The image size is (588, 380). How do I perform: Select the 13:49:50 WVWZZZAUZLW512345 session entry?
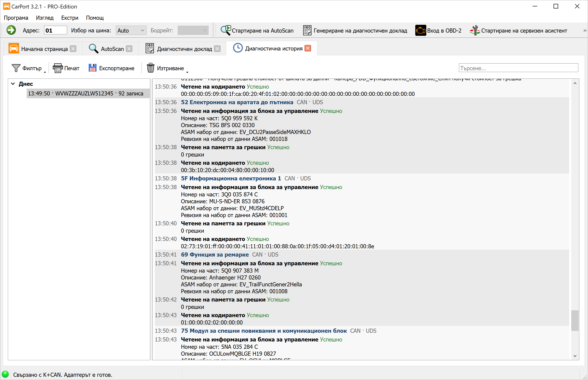pyautogui.click(x=88, y=94)
